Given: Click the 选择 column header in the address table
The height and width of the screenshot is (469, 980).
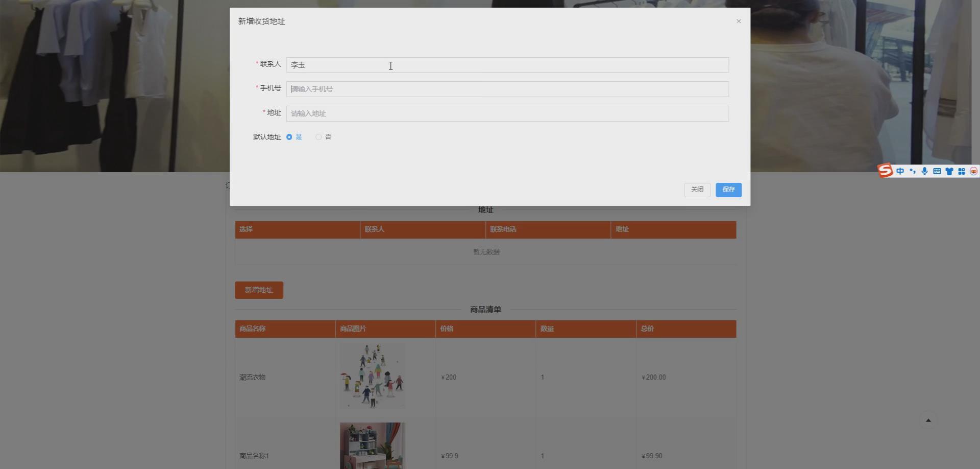Looking at the screenshot, I should pos(298,229).
